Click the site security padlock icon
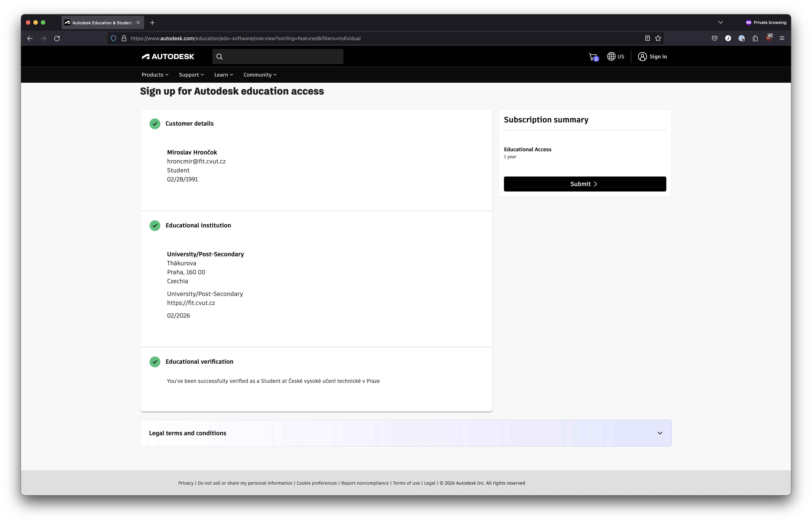The width and height of the screenshot is (812, 523). coord(124,38)
